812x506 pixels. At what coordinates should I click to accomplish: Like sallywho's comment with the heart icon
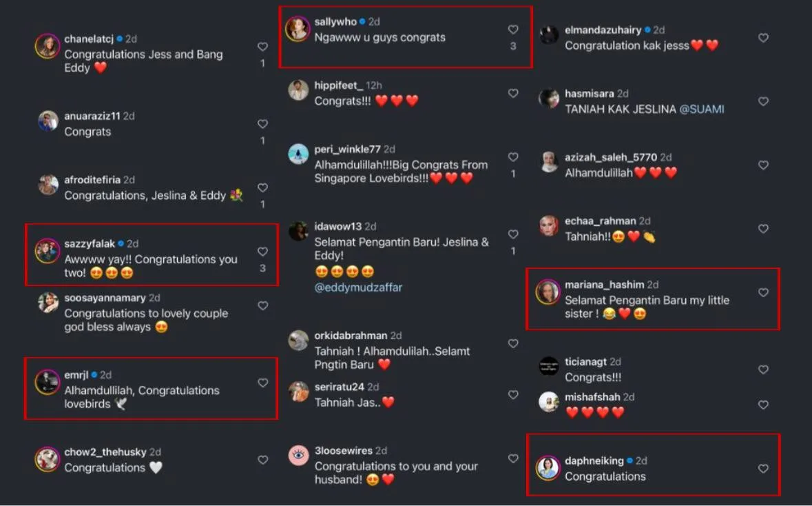(513, 30)
